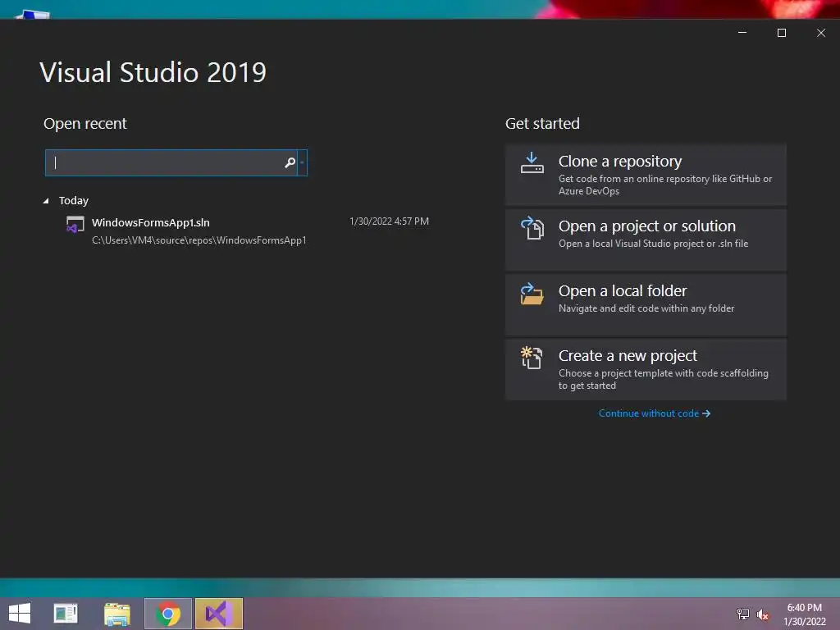Click the Create a new project icon
The height and width of the screenshot is (630, 840).
point(532,358)
